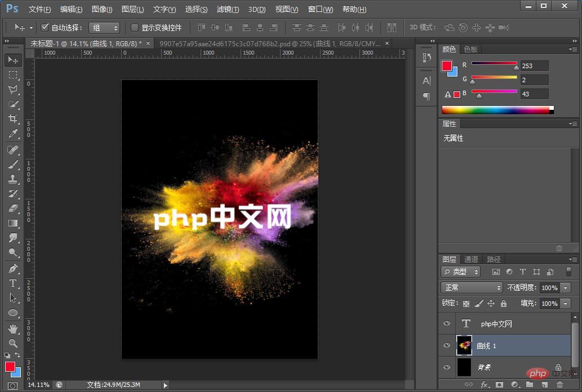Select the Eyedropper tool
Image resolution: width=582 pixels, height=392 pixels.
13,133
